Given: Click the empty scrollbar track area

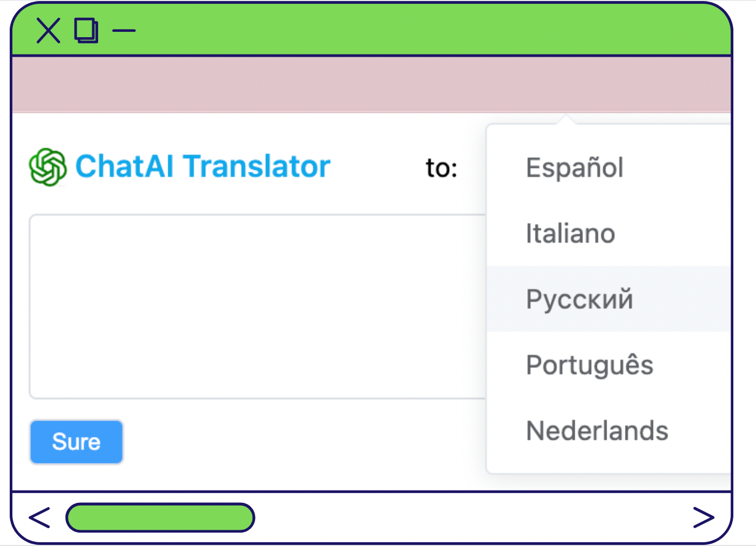Looking at the screenshot, I should pyautogui.click(x=469, y=517).
